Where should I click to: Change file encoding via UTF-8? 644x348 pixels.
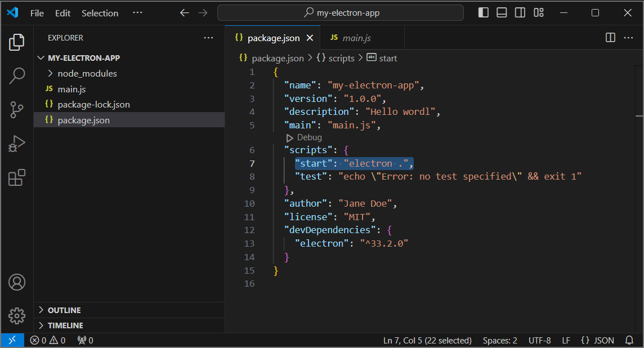click(539, 340)
